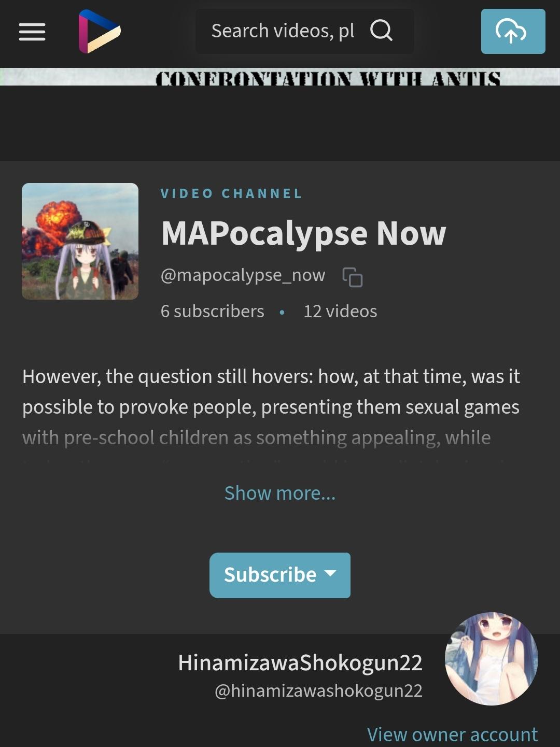This screenshot has width=560, height=747.
Task: Click the truncated channel description text
Action: pyautogui.click(x=271, y=407)
